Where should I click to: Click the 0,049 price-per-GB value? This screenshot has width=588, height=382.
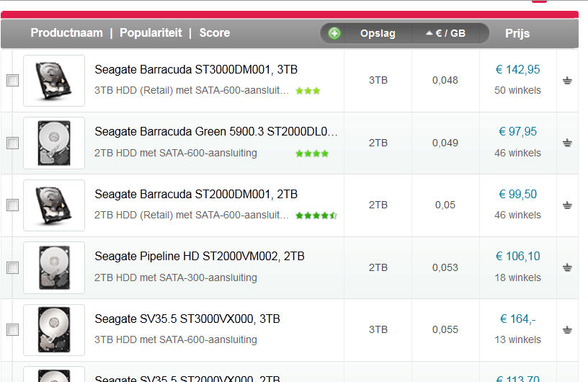445,143
